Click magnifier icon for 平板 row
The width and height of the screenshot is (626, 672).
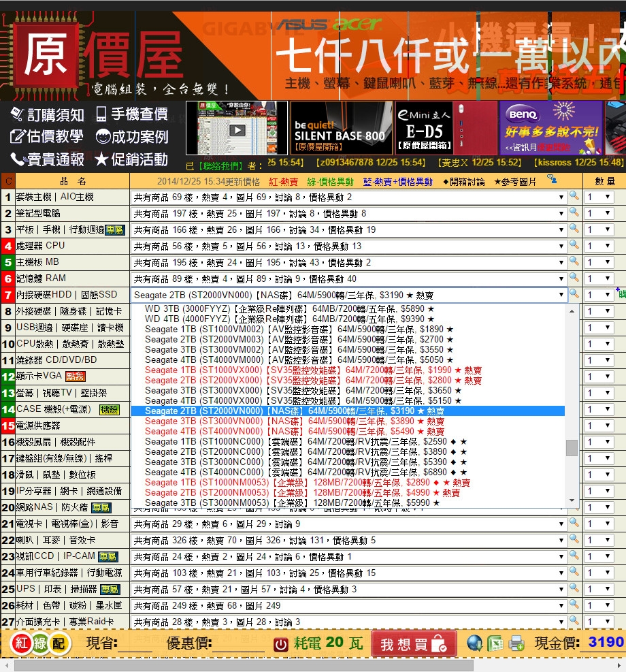[x=574, y=229]
